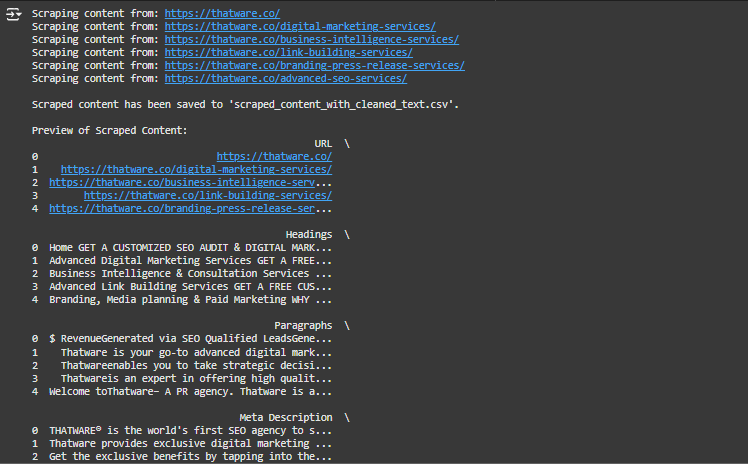Click the 'Paragraphs' column header
This screenshot has height=464, width=748.
pos(303,325)
